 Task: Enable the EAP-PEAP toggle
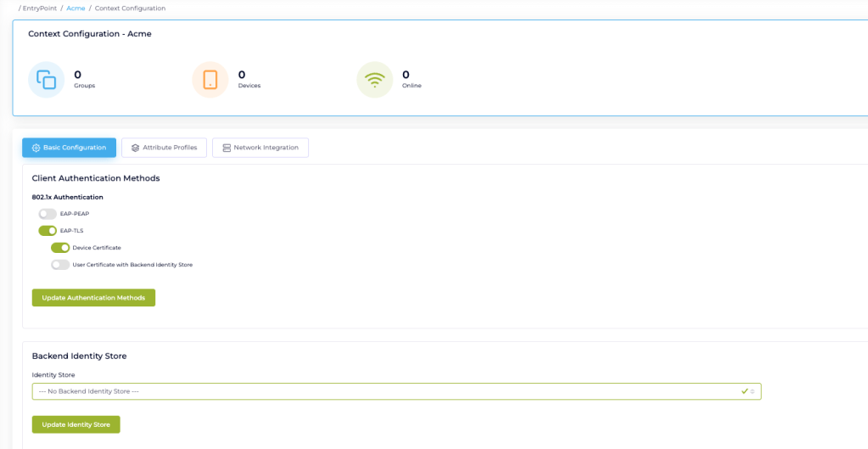tap(48, 214)
